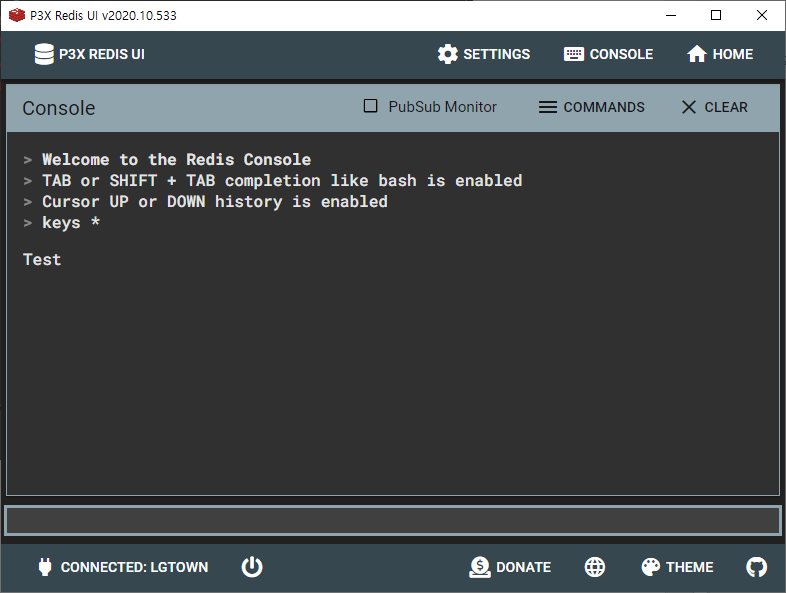This screenshot has width=786, height=593.
Task: Click the command input field
Action: [393, 520]
